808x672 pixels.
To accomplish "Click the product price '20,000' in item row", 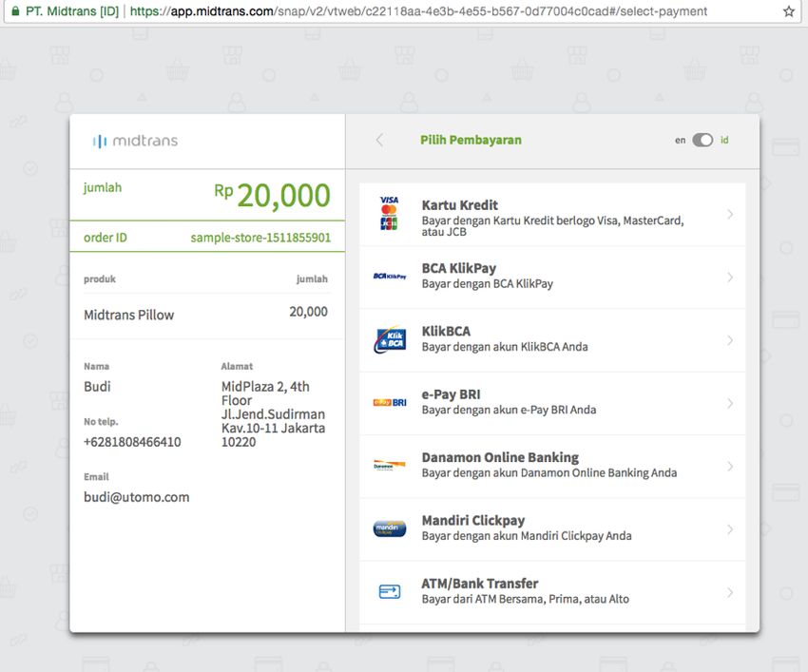I will pyautogui.click(x=308, y=311).
